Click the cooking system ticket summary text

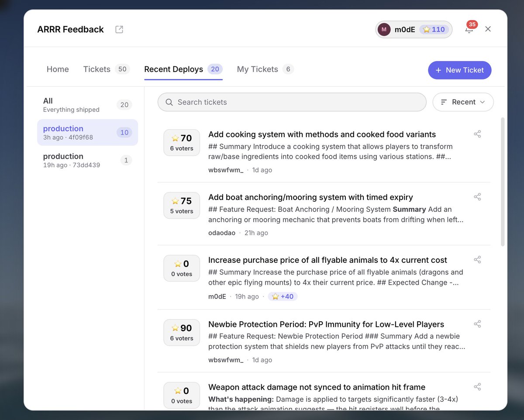point(331,151)
